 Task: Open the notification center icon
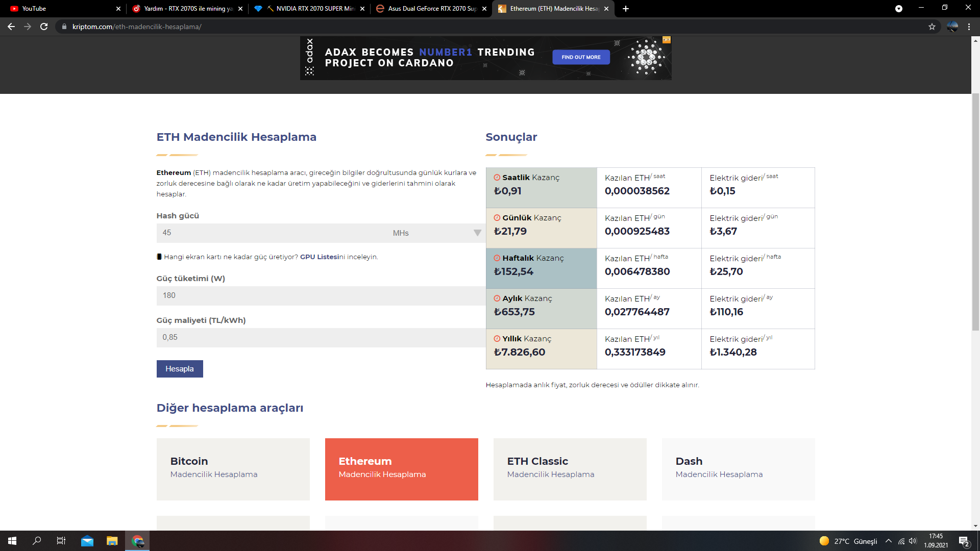pos(964,541)
